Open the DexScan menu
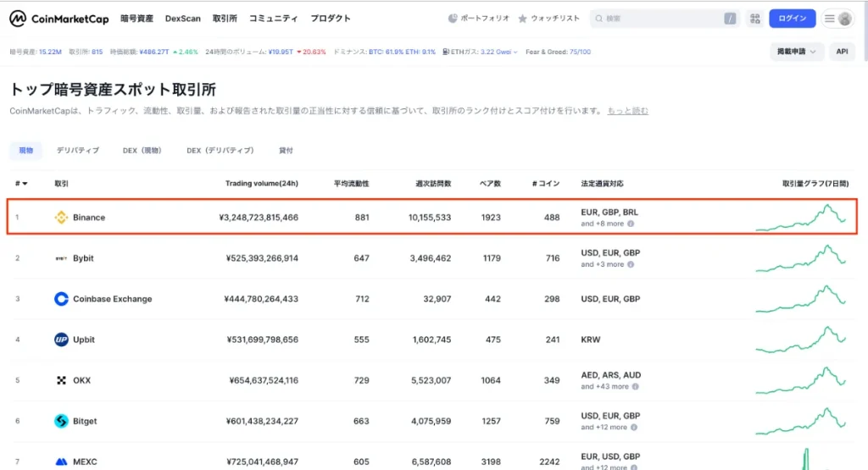The height and width of the screenshot is (470, 868). pos(183,19)
